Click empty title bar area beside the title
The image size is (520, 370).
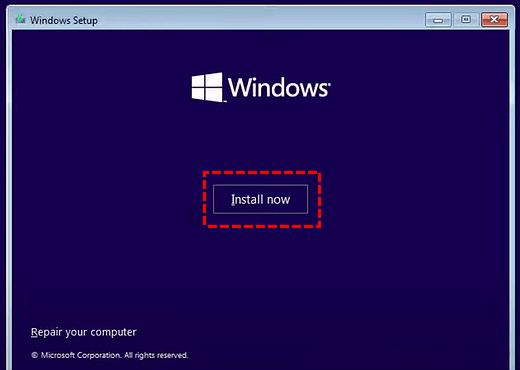tap(260, 20)
